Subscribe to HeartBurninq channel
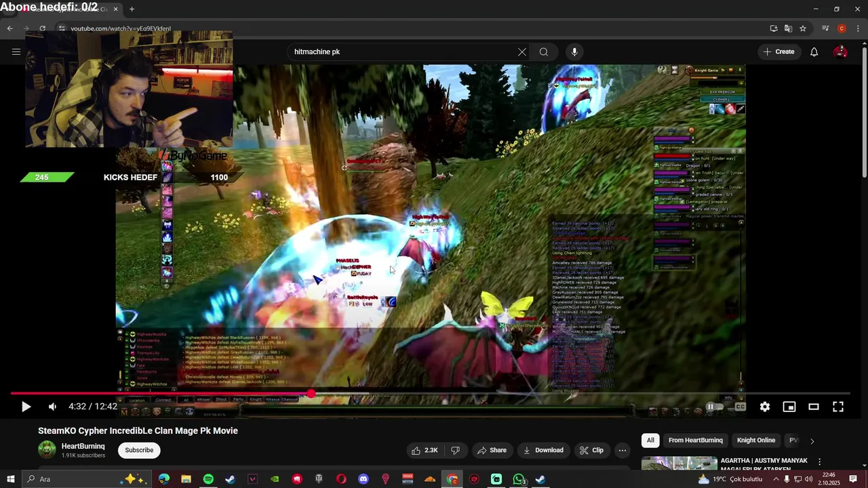 pyautogui.click(x=139, y=450)
